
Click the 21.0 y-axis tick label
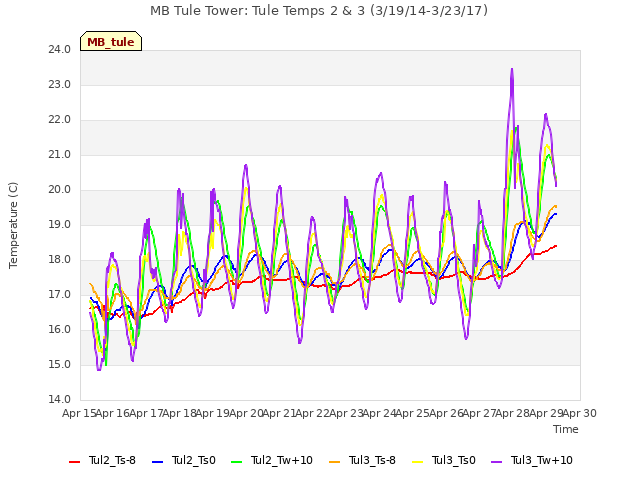tap(60, 155)
